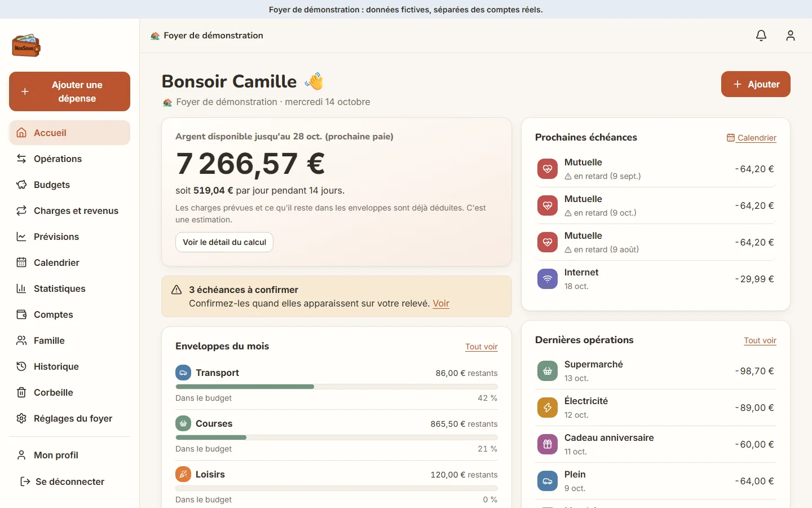Click the Cadeau anniversaire operation label
The width and height of the screenshot is (812, 508).
coord(609,437)
